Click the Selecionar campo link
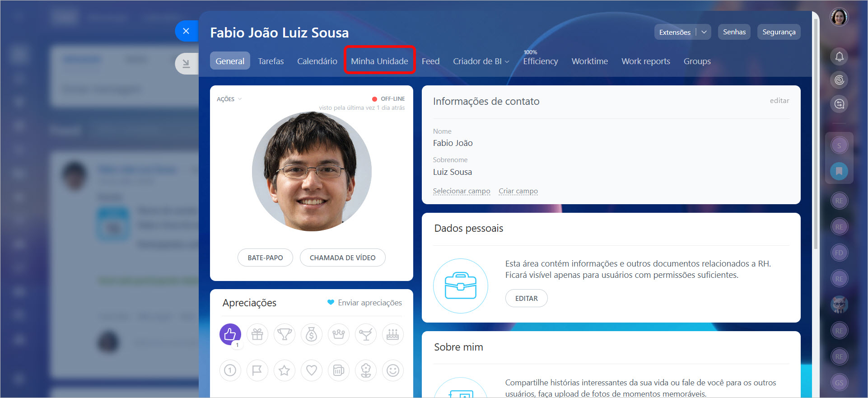This screenshot has width=868, height=398. [462, 191]
